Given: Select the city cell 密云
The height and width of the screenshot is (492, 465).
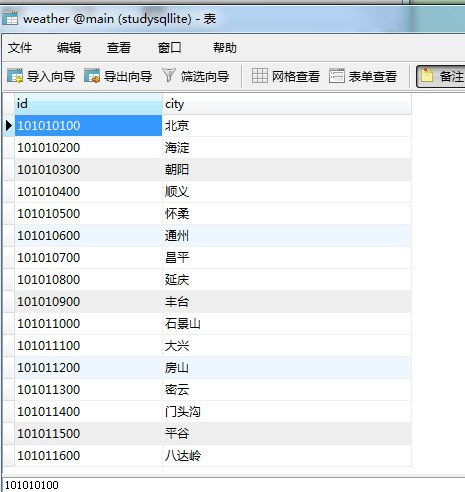Looking at the screenshot, I should tap(287, 390).
